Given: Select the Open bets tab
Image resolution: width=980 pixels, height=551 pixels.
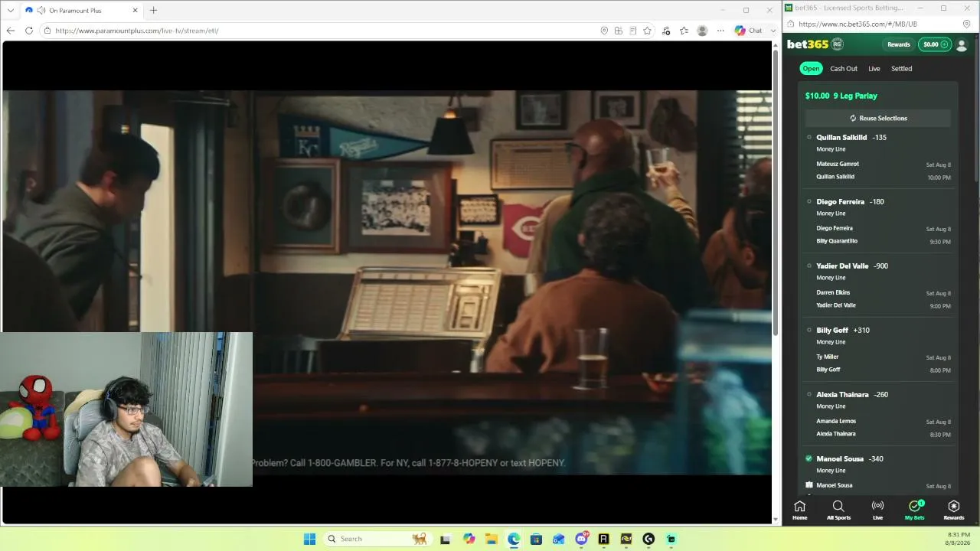Looking at the screenshot, I should tap(811, 69).
